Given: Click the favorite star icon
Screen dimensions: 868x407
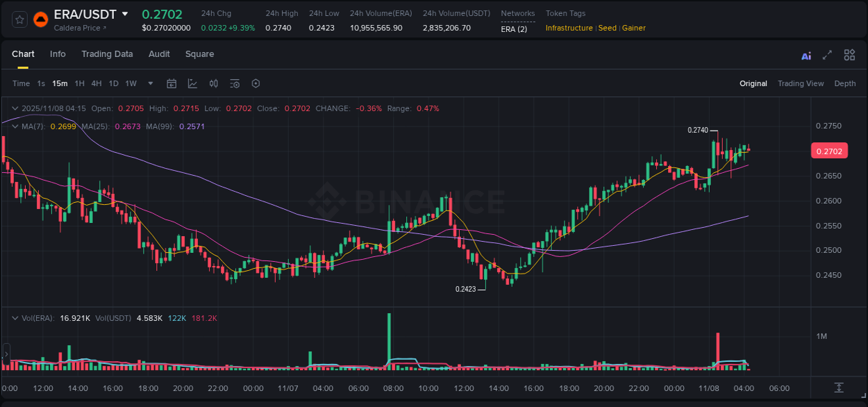Looking at the screenshot, I should pyautogui.click(x=19, y=19).
